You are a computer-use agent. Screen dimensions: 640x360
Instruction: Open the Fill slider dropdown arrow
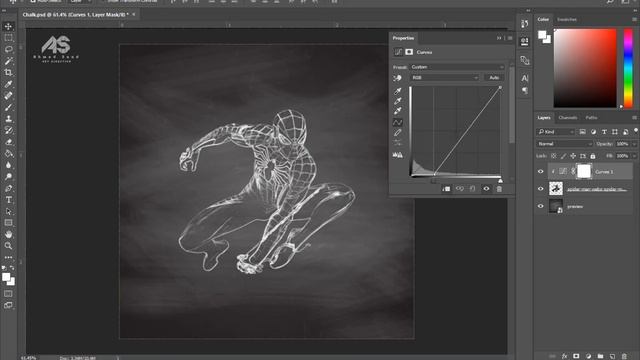[x=634, y=156]
